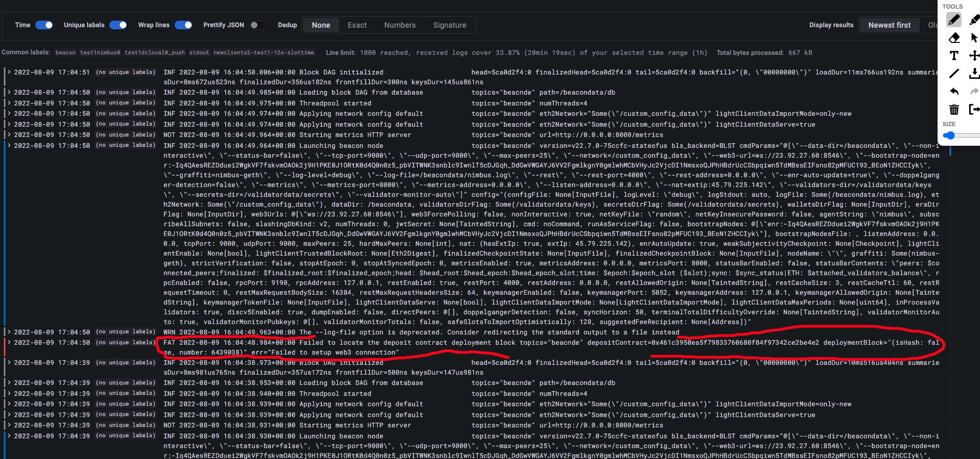Viewport: 980px width, 459px height.
Task: Click the 17:04:39 Starting metrics HTTP server message
Action: [x=355, y=425]
